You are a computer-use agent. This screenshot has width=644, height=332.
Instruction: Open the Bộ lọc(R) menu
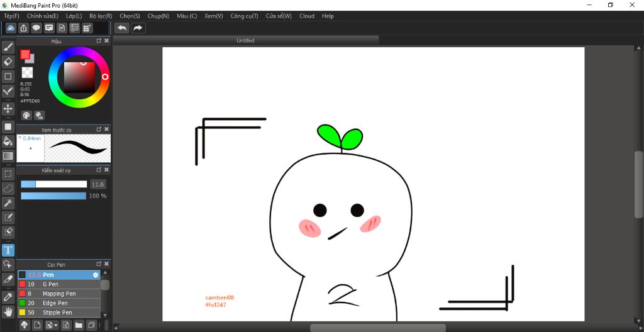(x=101, y=16)
